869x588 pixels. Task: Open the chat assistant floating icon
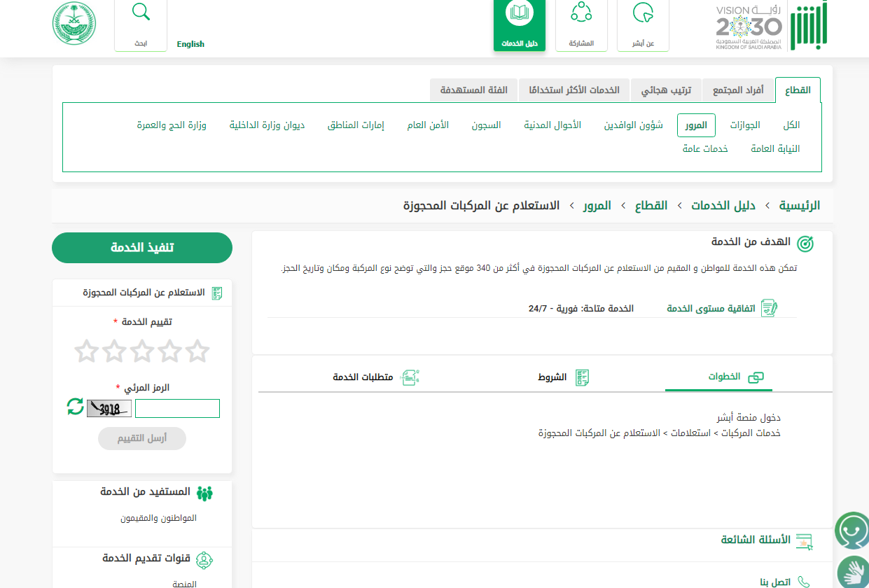pos(852,531)
